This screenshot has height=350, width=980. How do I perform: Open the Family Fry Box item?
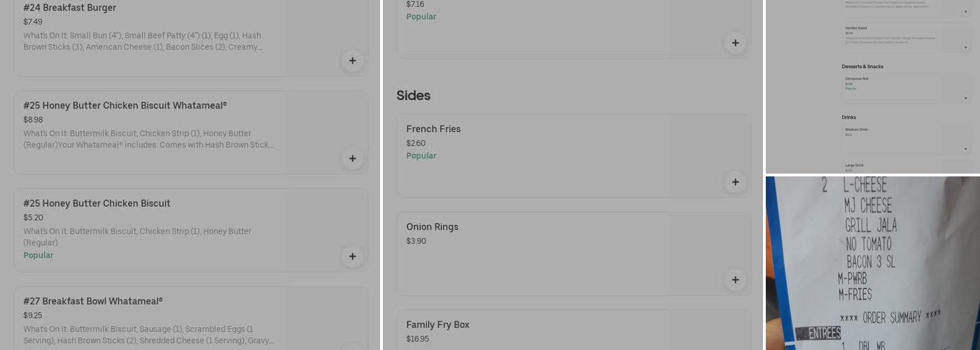(x=437, y=325)
